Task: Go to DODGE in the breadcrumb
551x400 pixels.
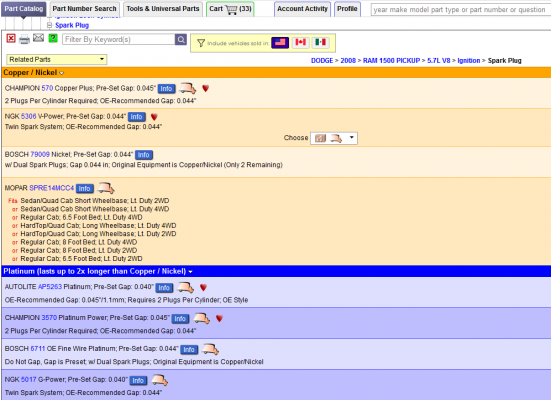Action: (x=322, y=60)
